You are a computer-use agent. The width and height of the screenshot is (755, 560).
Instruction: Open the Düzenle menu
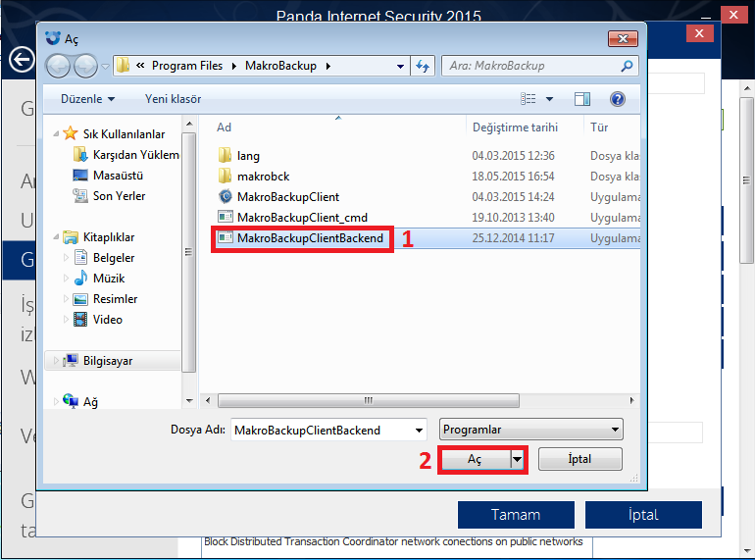87,99
